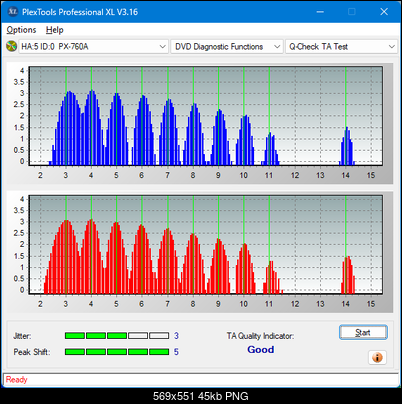
Task: Click the PlexTools XL title bar icon
Action: 13,12
